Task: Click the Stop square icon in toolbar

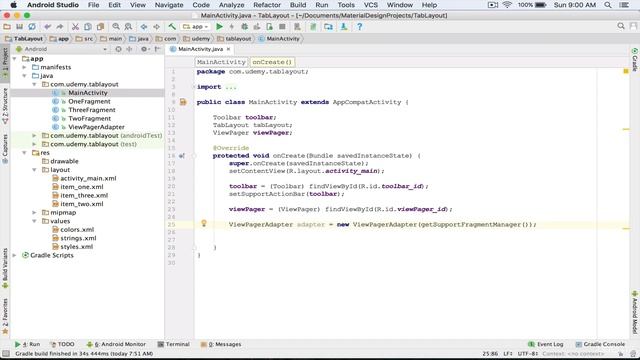Action: click(x=282, y=27)
